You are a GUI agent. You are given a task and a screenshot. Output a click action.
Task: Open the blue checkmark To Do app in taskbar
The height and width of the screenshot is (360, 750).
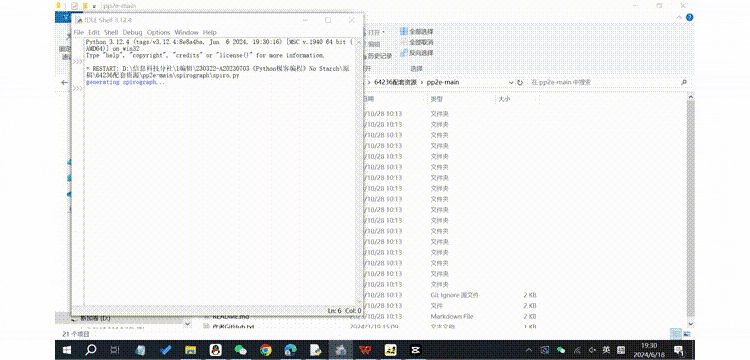pos(165,350)
